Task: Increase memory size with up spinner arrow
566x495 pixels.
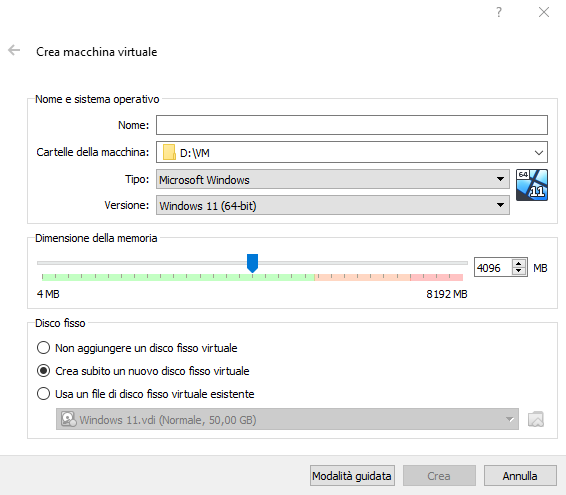Action: click(519, 264)
